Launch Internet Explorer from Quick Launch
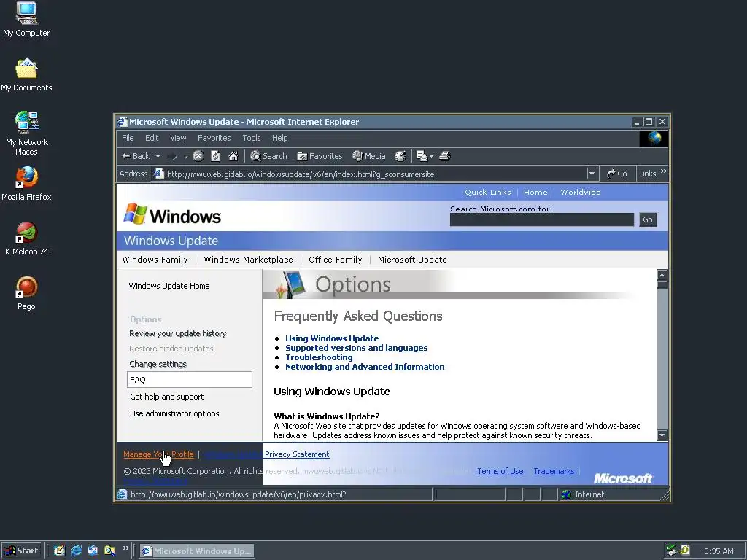747x560 pixels. click(x=76, y=551)
